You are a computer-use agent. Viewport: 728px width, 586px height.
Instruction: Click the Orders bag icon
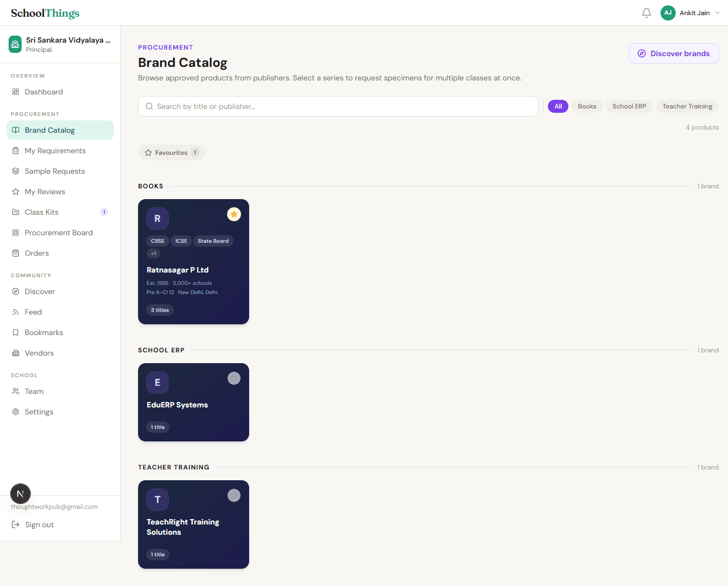coord(16,253)
